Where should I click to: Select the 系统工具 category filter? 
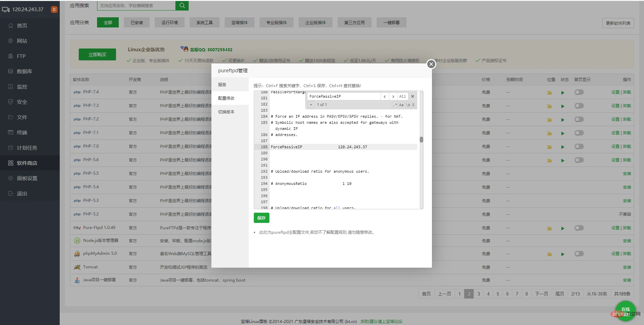[205, 22]
